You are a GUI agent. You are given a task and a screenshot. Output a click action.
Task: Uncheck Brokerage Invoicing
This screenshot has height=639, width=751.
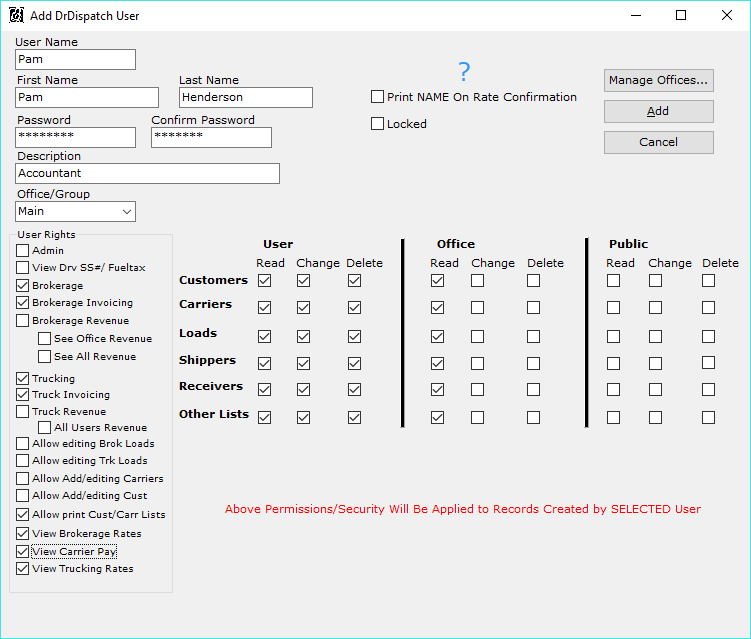coord(23,303)
